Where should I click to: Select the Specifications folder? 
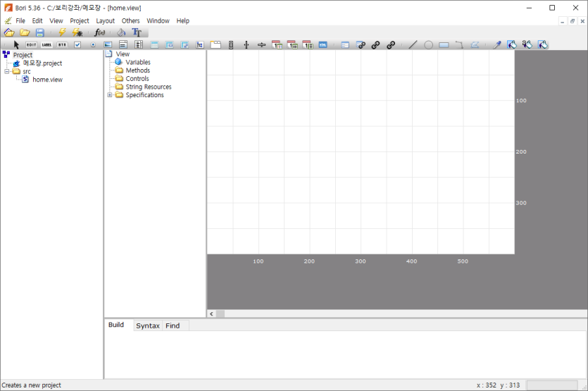tap(145, 95)
